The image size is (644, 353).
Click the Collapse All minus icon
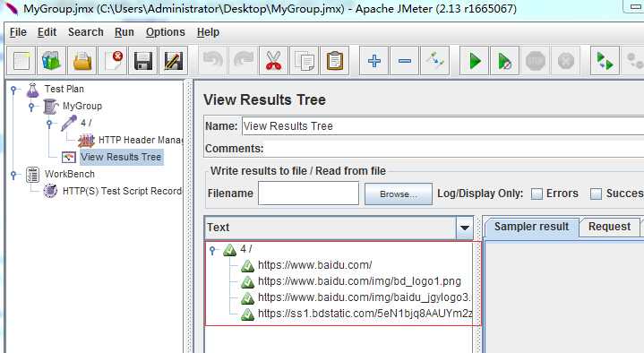(x=404, y=61)
